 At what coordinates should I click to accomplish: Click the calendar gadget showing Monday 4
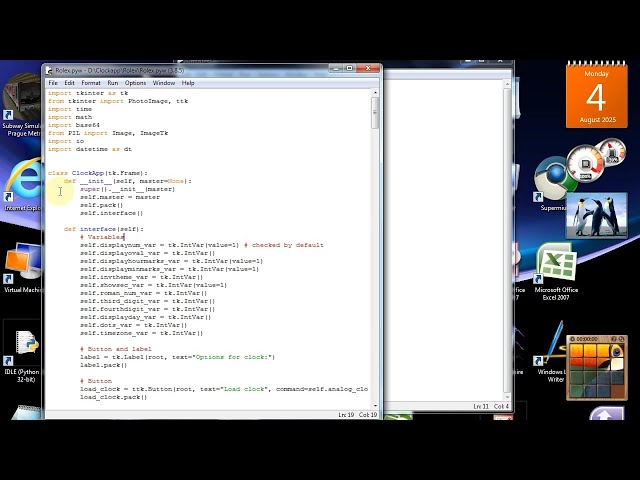pyautogui.click(x=596, y=95)
